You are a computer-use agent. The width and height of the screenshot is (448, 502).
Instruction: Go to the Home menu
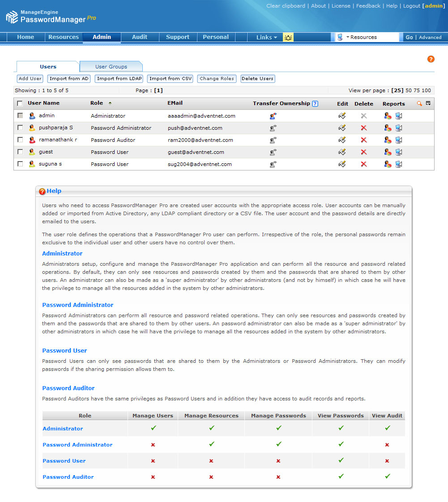click(x=26, y=37)
